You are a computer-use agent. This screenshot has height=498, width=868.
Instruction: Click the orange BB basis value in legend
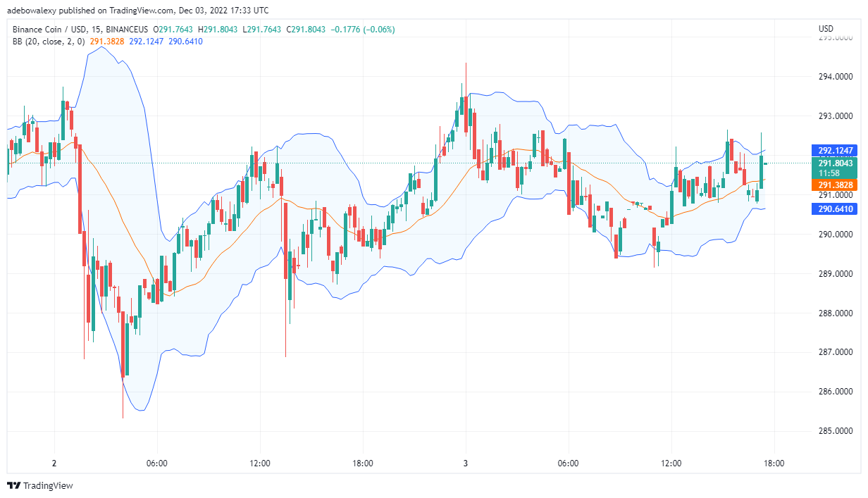pos(106,42)
